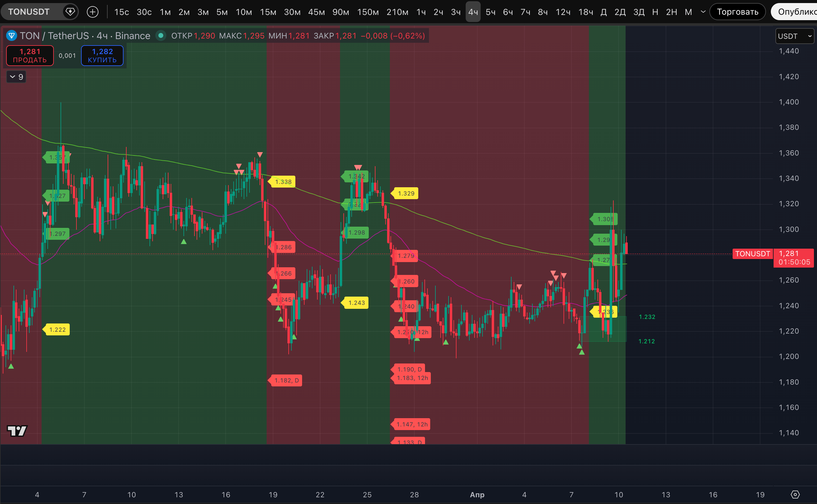Click the blue КУПИТЬ 1,282 button
Screen dimensions: 817x504
[x=102, y=55]
